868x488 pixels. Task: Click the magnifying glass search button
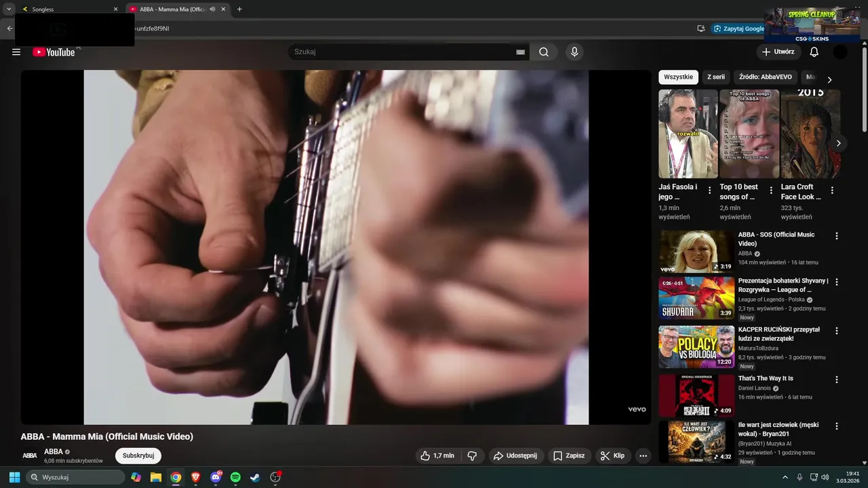tap(544, 52)
